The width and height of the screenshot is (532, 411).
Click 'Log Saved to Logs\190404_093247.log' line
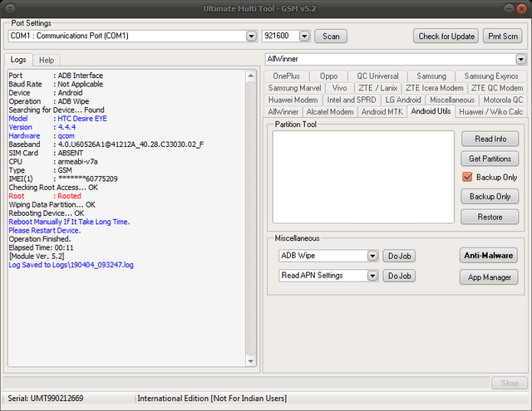point(71,265)
